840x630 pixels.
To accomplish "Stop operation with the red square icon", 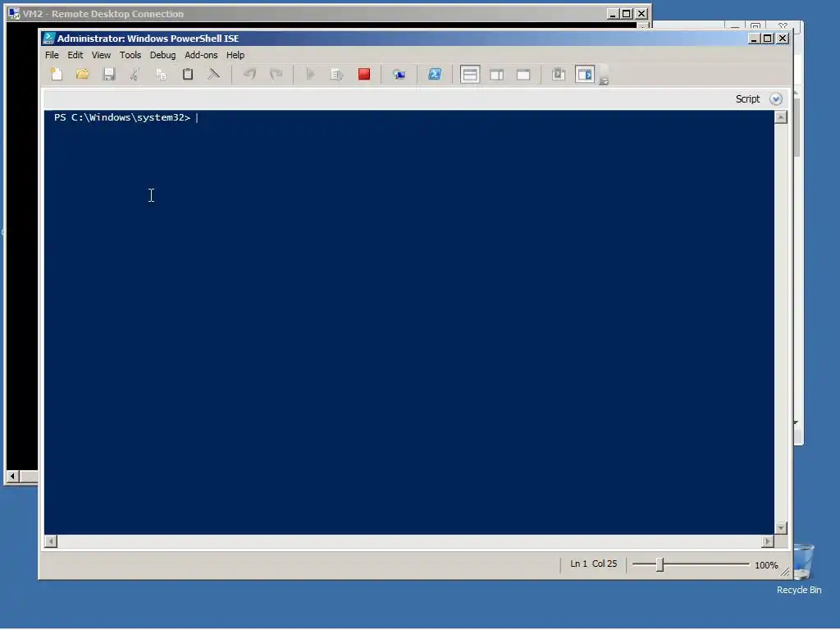I will tap(364, 75).
